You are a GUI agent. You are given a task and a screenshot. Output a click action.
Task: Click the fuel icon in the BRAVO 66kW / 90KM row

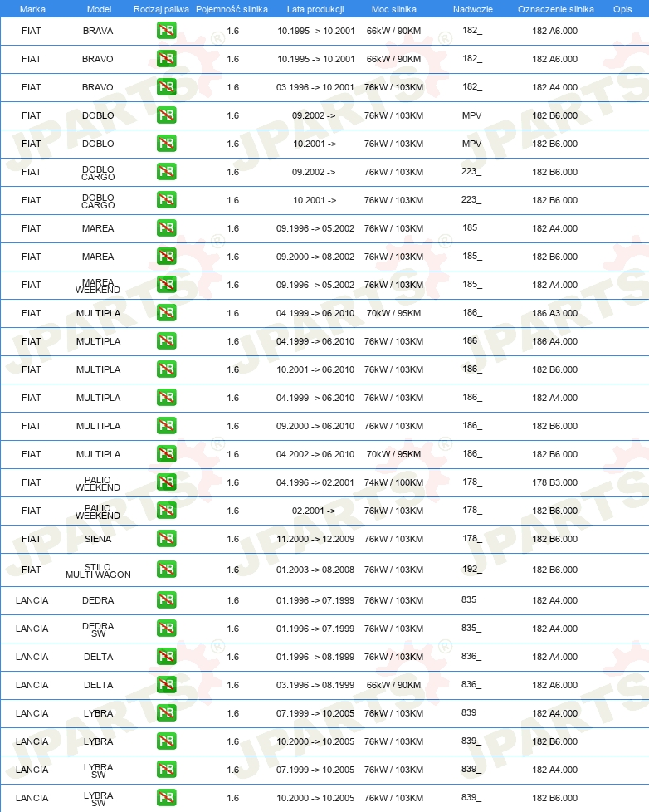pos(167,58)
